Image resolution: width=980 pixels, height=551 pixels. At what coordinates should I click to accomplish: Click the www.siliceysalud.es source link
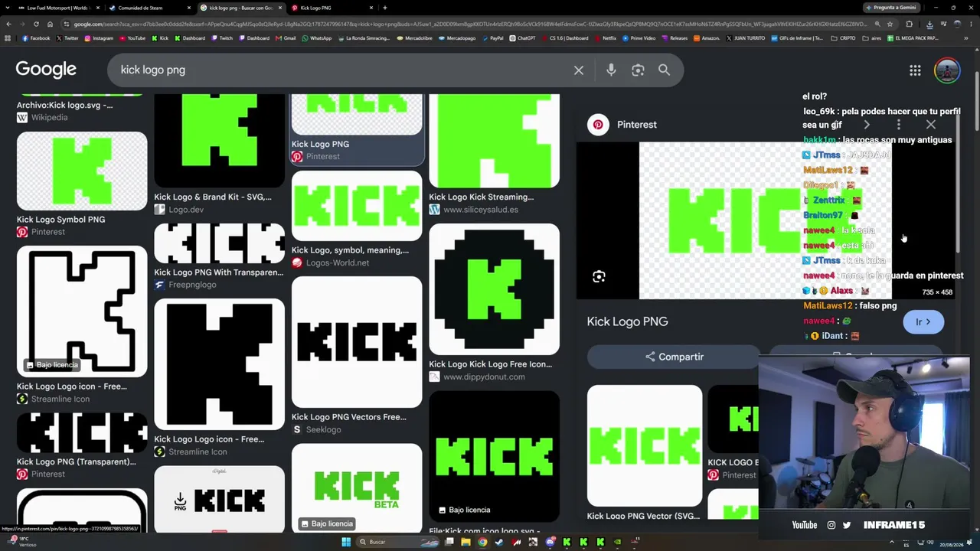click(481, 210)
